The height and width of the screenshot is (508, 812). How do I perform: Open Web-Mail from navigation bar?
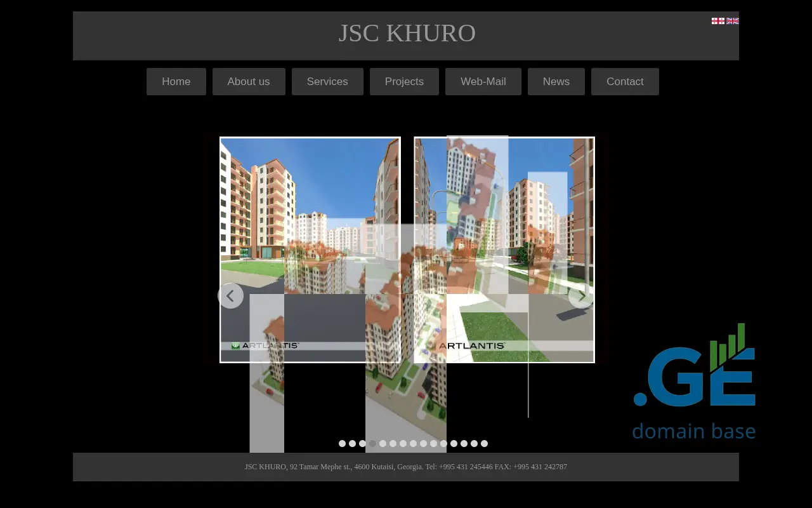(483, 82)
